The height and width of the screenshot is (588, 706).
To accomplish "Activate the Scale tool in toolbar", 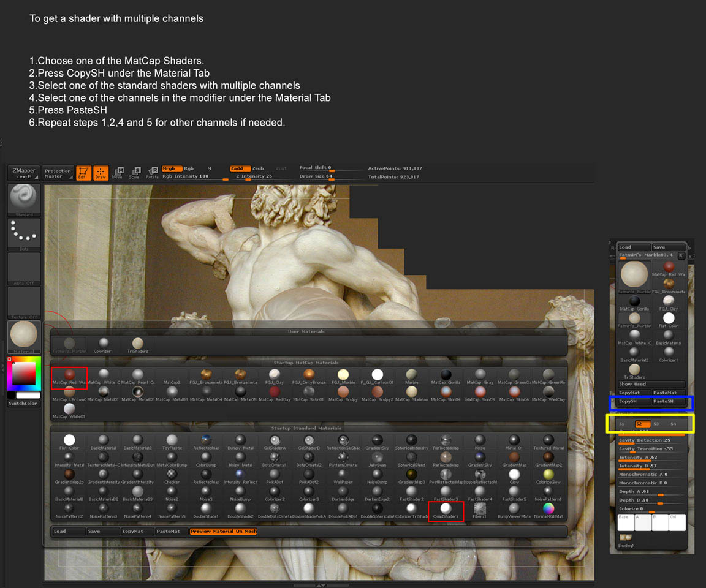I will pyautogui.click(x=135, y=173).
